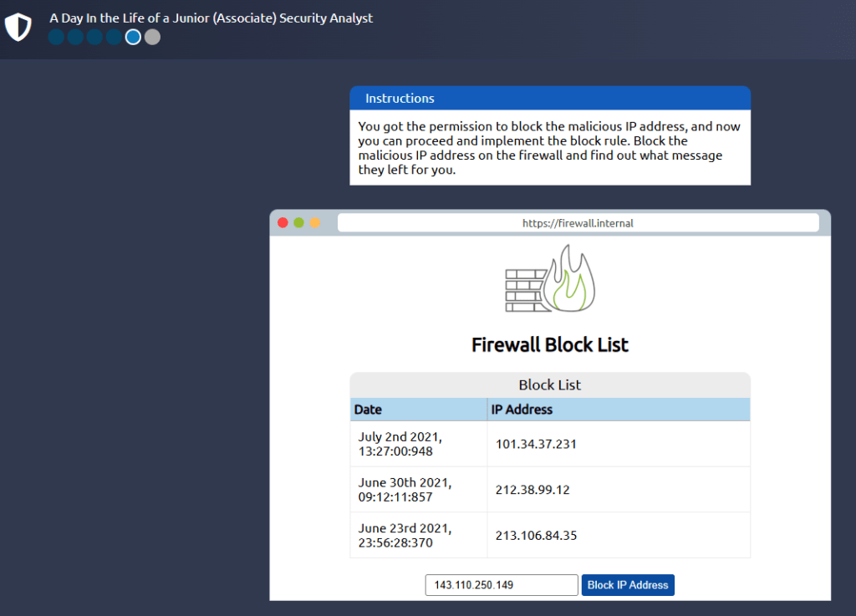This screenshot has height=616, width=856.
Task: Click the firewall.internal URL address bar
Action: [578, 223]
